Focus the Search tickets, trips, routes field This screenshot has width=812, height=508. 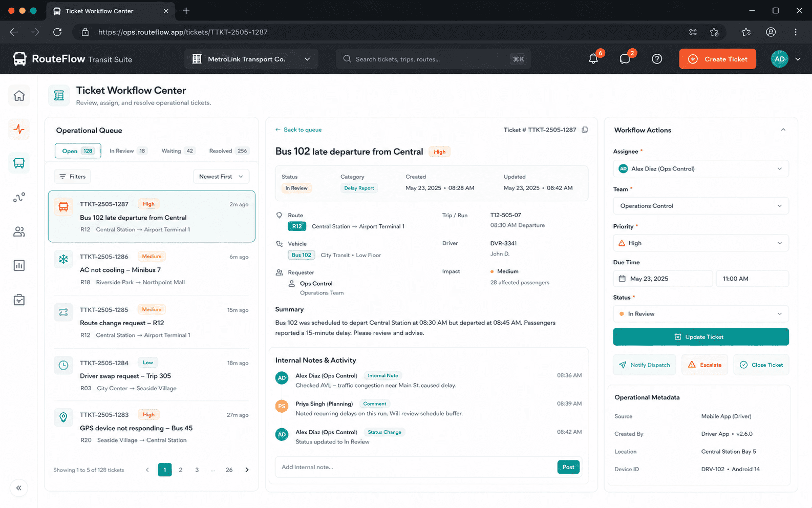pos(433,59)
